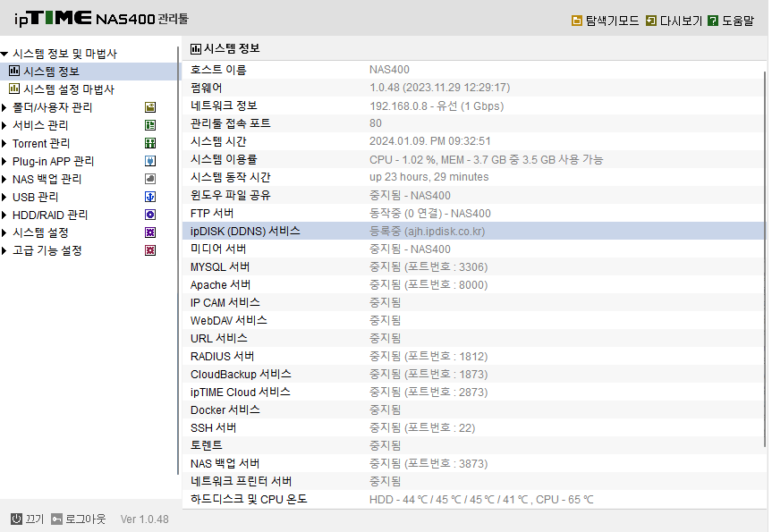Click the MYSQL 서버 row label
The width and height of the screenshot is (772, 532).
(x=220, y=266)
